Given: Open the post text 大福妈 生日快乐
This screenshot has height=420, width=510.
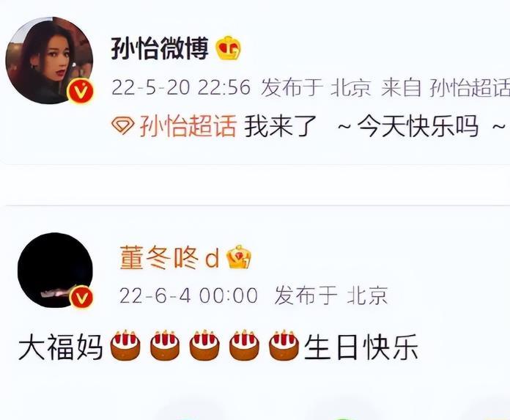Looking at the screenshot, I should (218, 346).
